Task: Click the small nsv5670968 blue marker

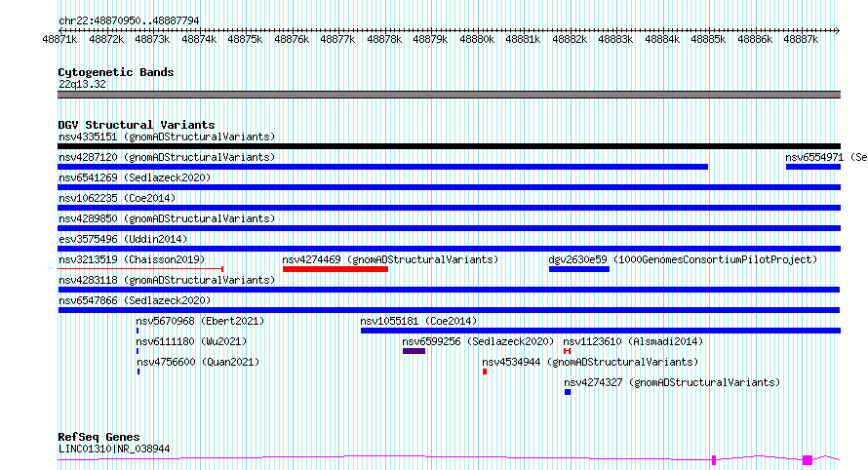Action: (x=138, y=331)
